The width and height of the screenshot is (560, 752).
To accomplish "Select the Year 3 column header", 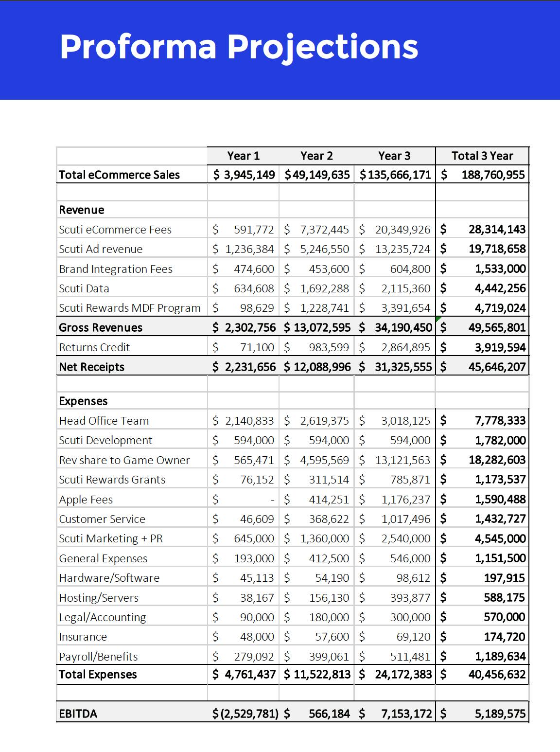I will point(394,156).
